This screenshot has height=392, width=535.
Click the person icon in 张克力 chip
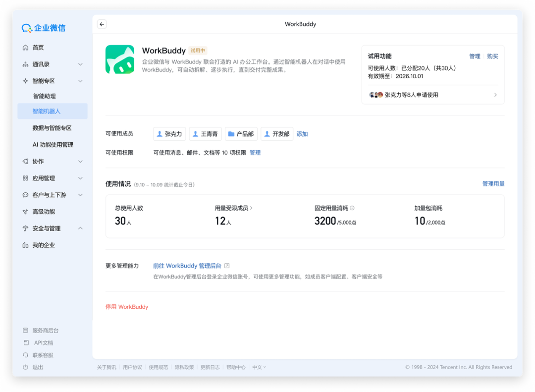160,134
